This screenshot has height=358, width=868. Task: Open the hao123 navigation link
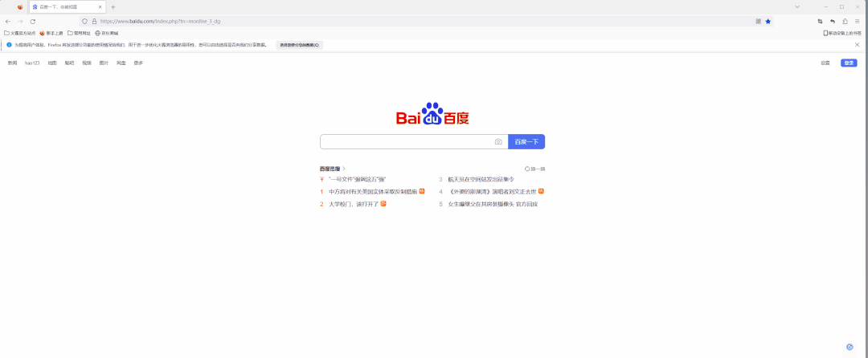pos(32,63)
